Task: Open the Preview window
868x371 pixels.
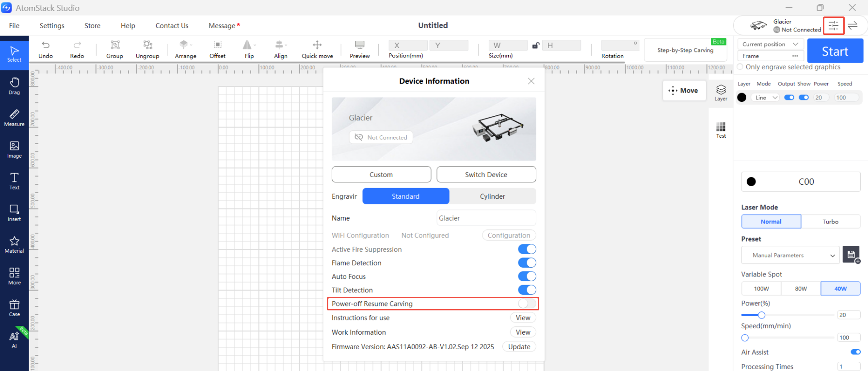Action: click(360, 49)
